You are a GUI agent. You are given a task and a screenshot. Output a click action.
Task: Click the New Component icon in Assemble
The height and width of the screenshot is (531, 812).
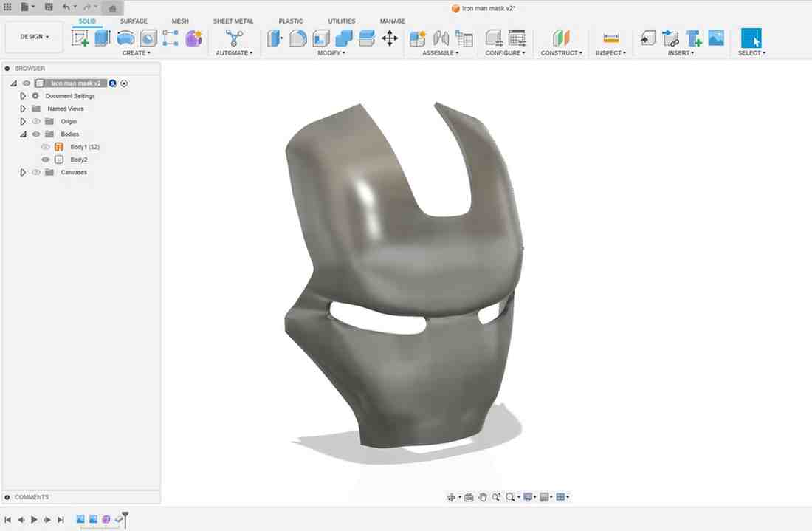(x=417, y=38)
